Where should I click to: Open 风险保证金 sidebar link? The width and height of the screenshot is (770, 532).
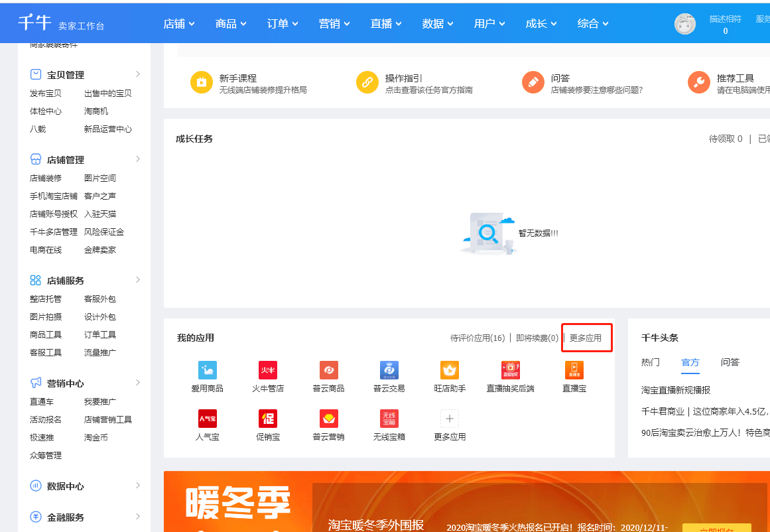pos(104,232)
